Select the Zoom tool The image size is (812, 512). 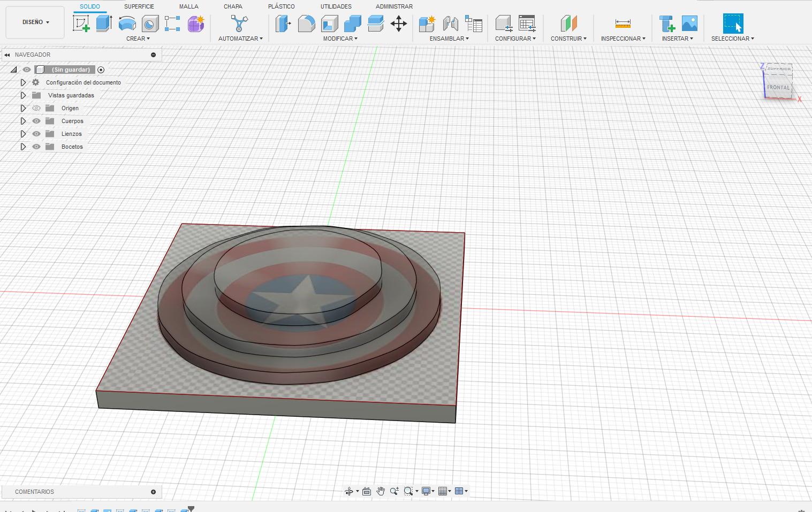pyautogui.click(x=394, y=491)
